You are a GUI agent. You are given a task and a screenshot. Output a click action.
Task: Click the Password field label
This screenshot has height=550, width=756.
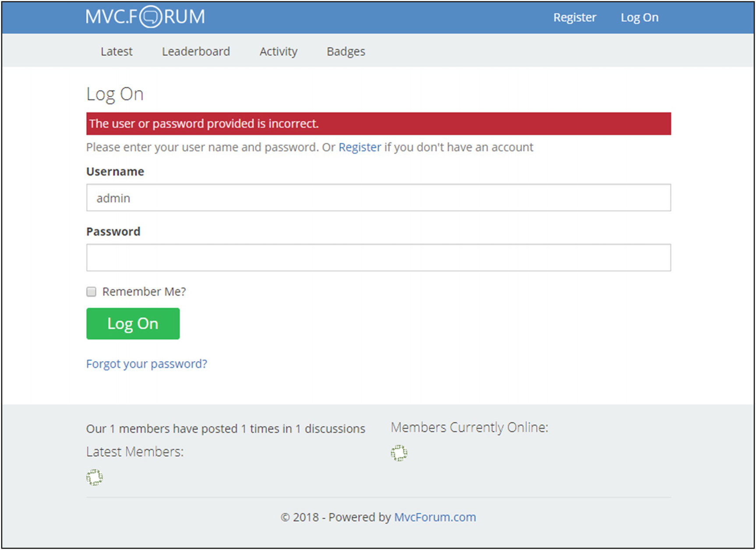(x=113, y=232)
